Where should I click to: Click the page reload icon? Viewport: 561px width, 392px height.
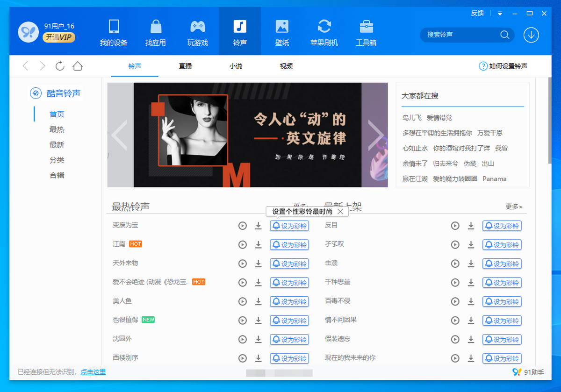(60, 66)
